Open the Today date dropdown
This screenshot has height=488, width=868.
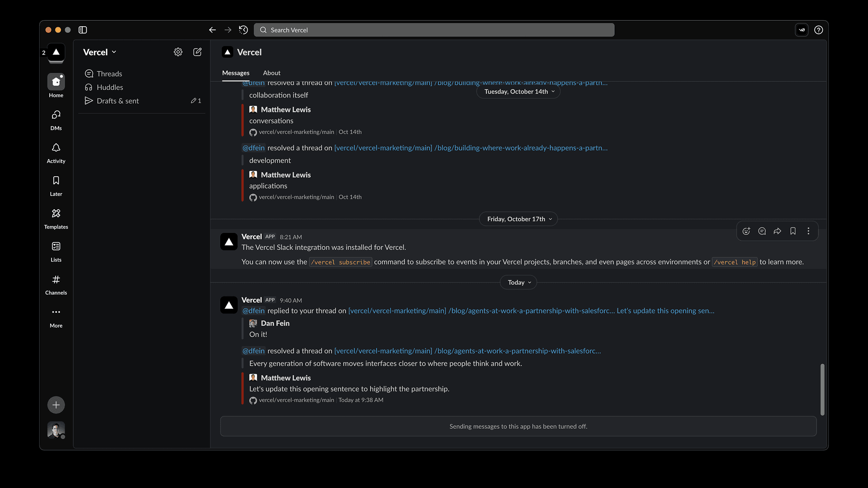pyautogui.click(x=519, y=282)
